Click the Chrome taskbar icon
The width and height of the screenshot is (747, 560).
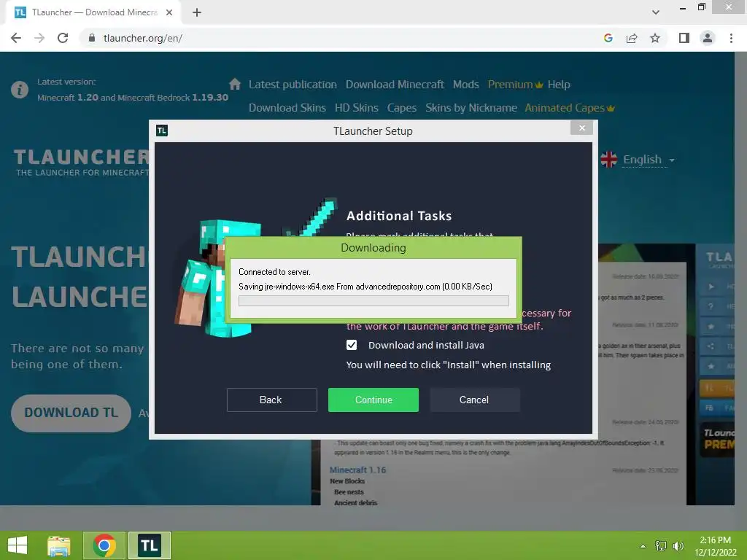[104, 545]
